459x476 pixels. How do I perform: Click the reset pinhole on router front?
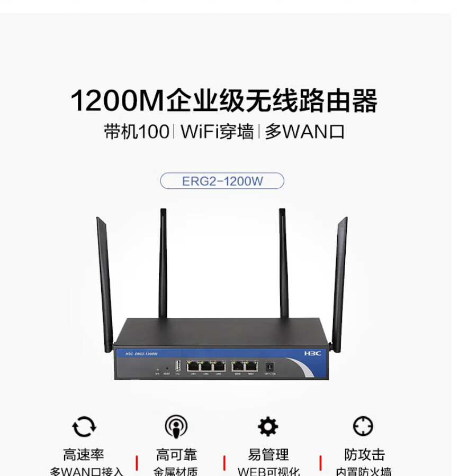(x=167, y=368)
